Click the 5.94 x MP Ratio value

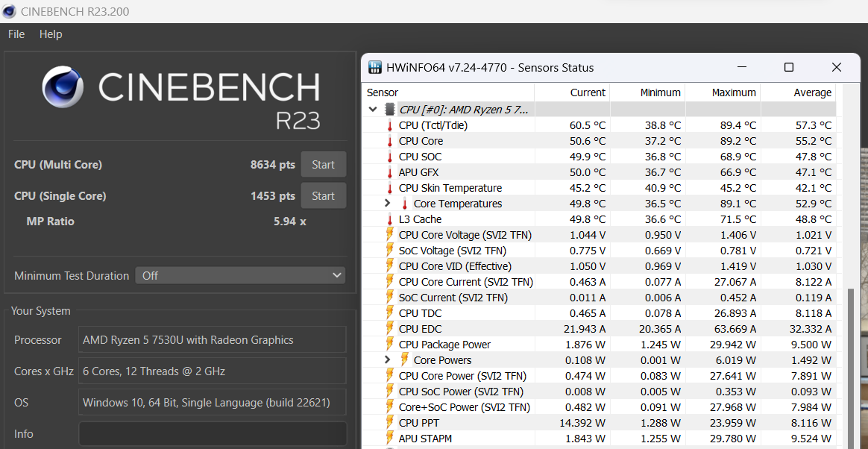coord(289,222)
